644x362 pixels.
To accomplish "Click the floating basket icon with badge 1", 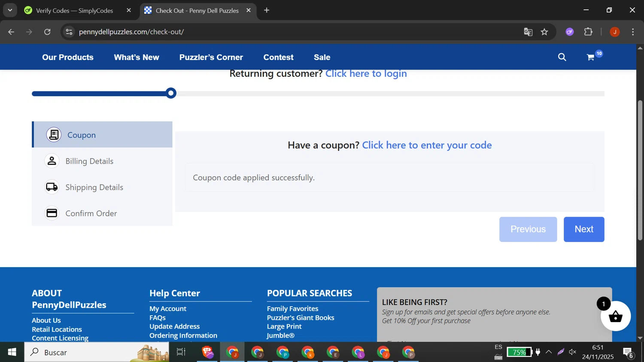I will [615, 316].
